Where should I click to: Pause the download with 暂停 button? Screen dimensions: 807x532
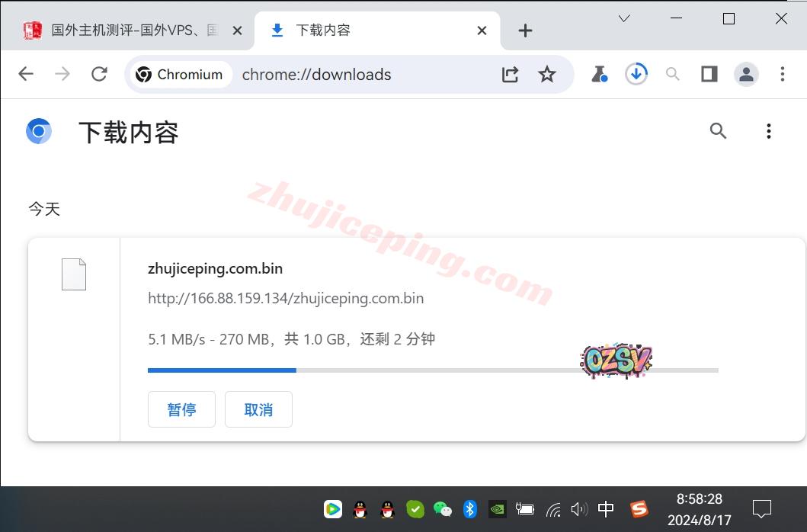click(181, 409)
